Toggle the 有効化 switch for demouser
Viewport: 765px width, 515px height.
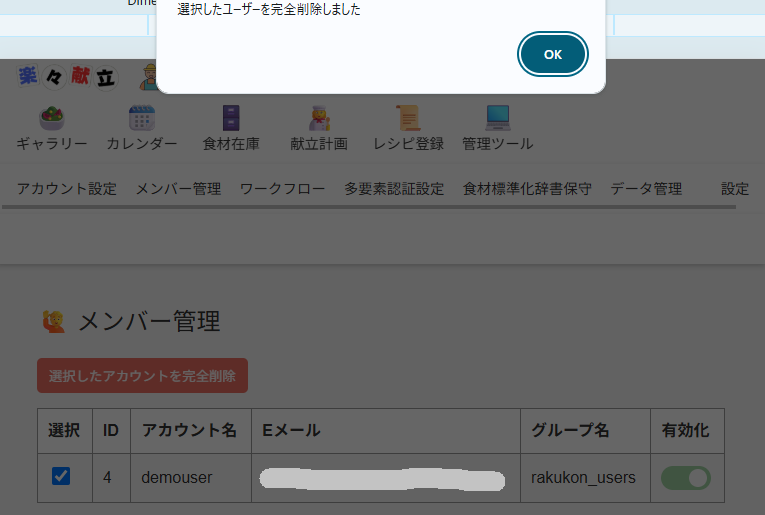coord(686,478)
